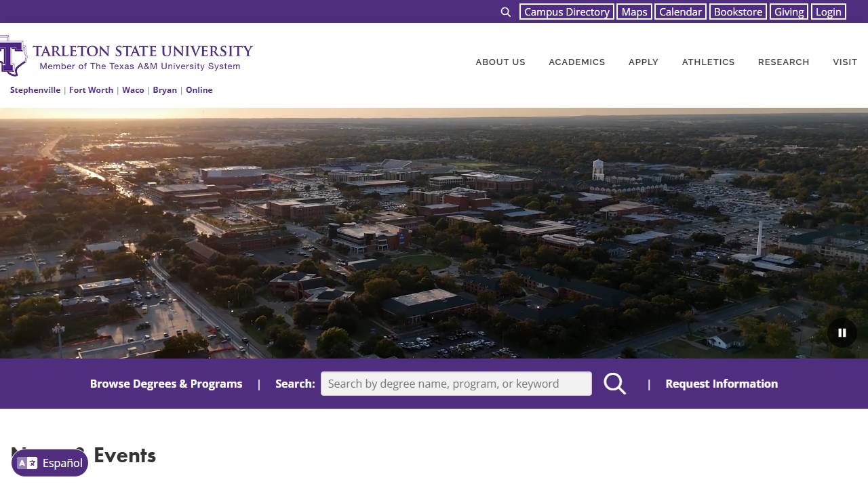The image size is (868, 488).
Task: Click the degree search magnifier button
Action: click(614, 384)
